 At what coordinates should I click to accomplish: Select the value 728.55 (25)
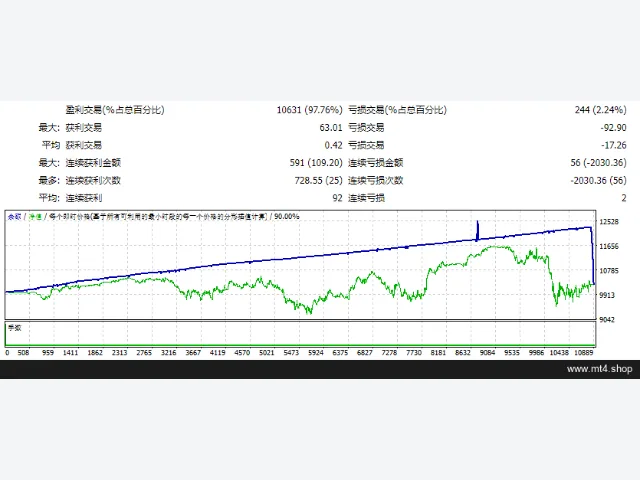click(x=318, y=180)
